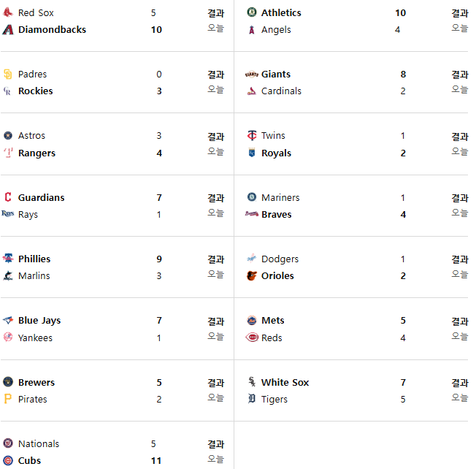Click the Giants team logo
476x469 pixels.
click(252, 74)
